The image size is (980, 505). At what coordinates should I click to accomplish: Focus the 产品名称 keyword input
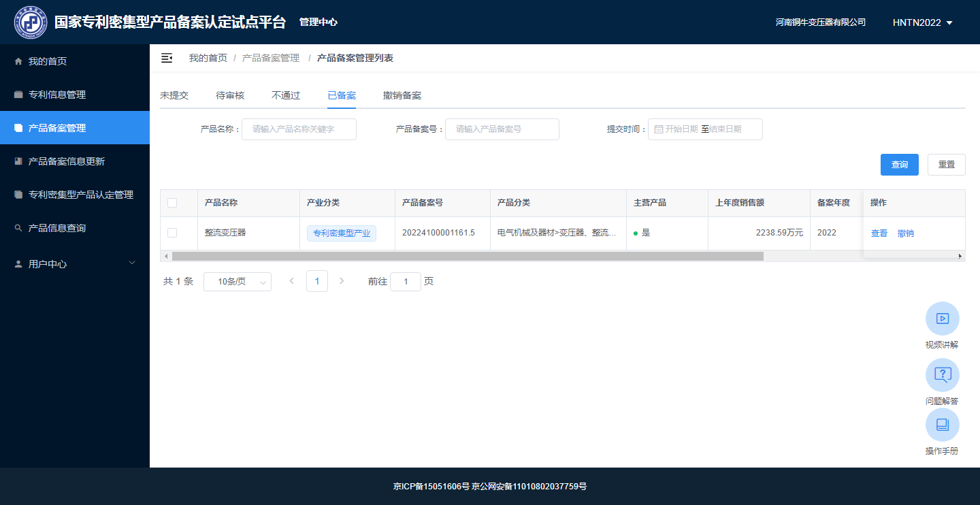coord(299,129)
